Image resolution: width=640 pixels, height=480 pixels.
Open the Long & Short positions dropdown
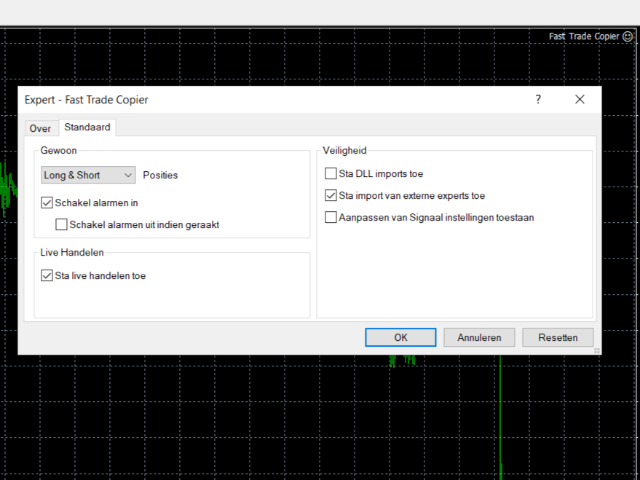[x=88, y=175]
